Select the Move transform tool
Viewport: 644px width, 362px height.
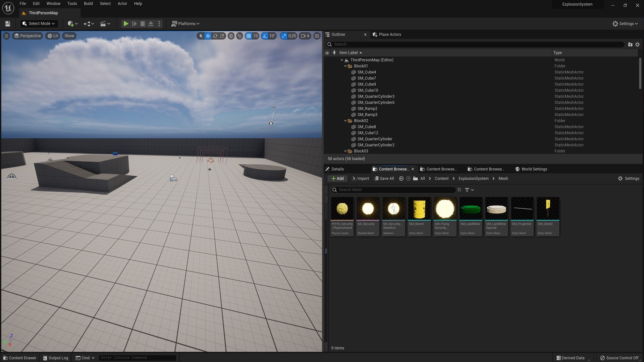point(208,36)
